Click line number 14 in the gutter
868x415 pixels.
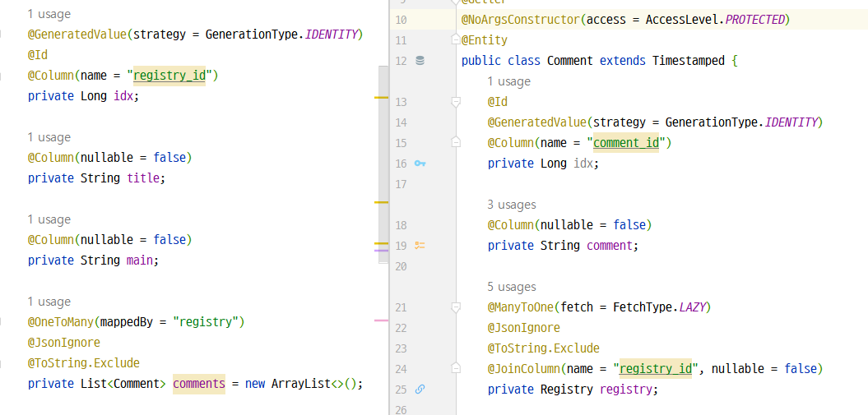coord(401,122)
